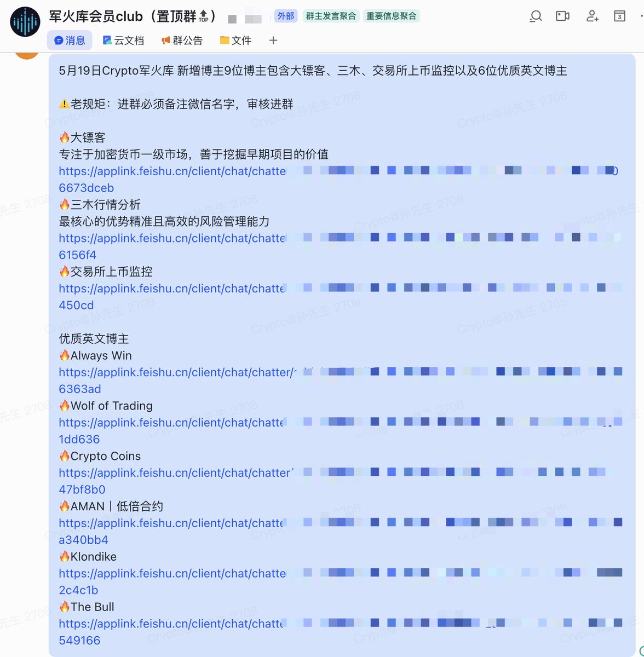Click the 🔥Klondike name text
644x657 pixels.
click(88, 557)
